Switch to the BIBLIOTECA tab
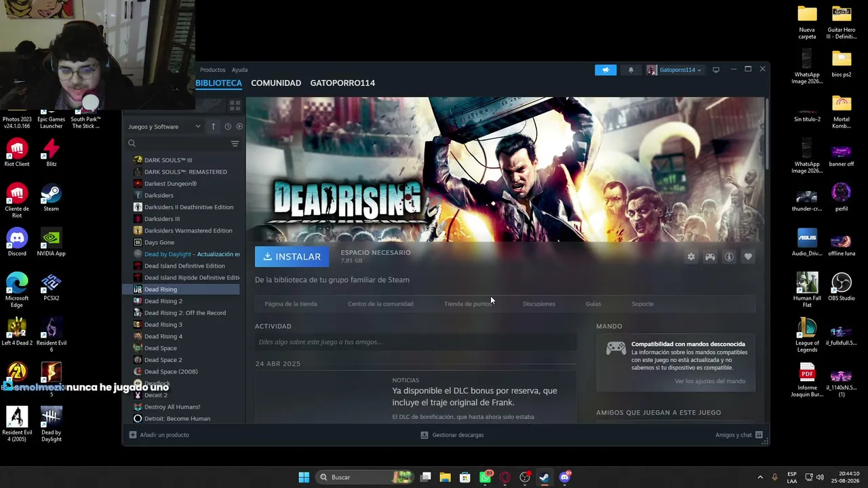 tap(218, 83)
